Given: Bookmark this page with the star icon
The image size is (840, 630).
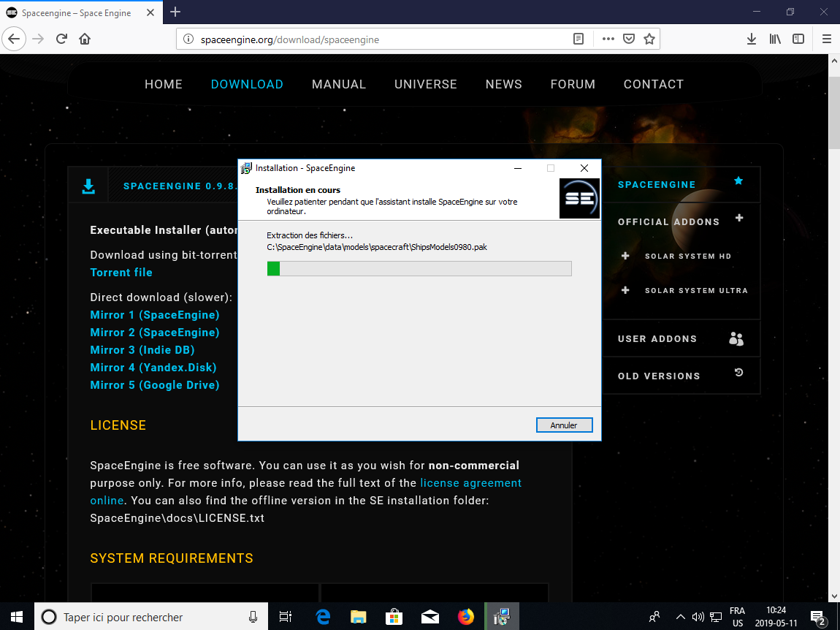Looking at the screenshot, I should (649, 39).
